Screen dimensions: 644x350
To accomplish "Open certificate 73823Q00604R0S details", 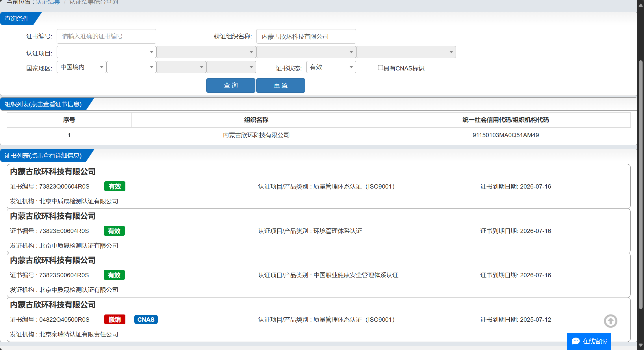I will [319, 186].
